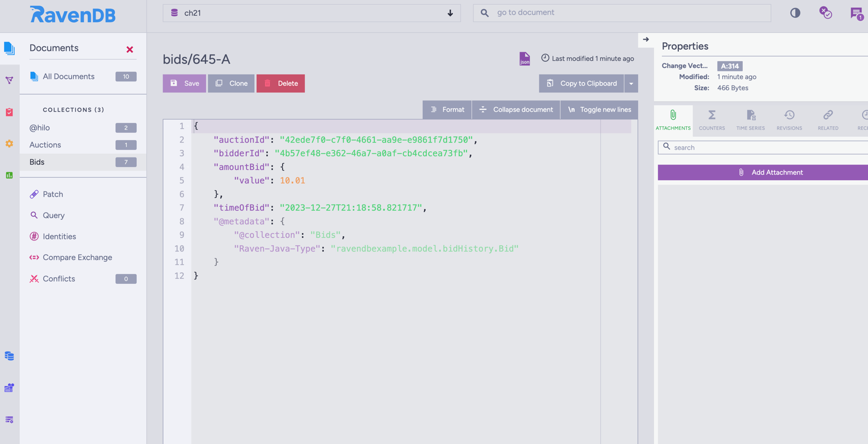The width and height of the screenshot is (868, 444).
Task: Click the bids/645-A document title
Action: pos(197,59)
